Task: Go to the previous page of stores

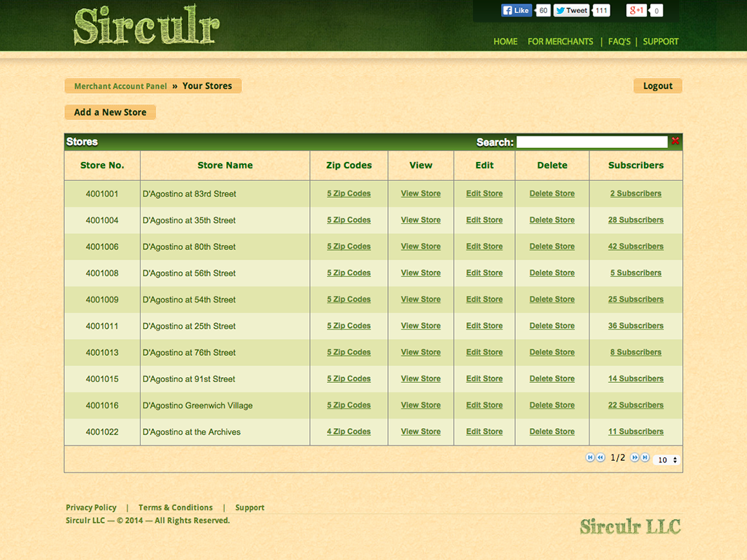Action: pos(600,458)
